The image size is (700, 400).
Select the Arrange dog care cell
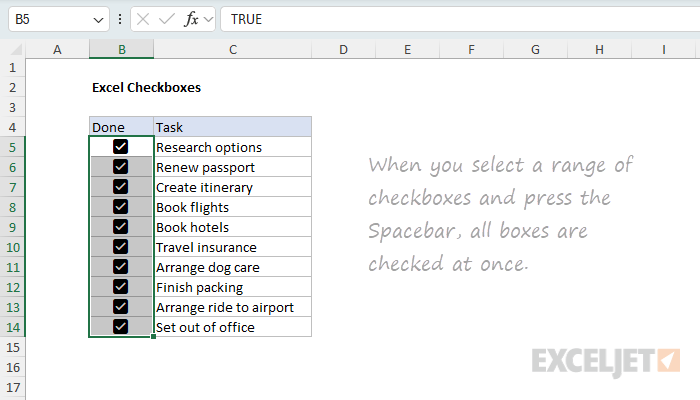point(233,267)
